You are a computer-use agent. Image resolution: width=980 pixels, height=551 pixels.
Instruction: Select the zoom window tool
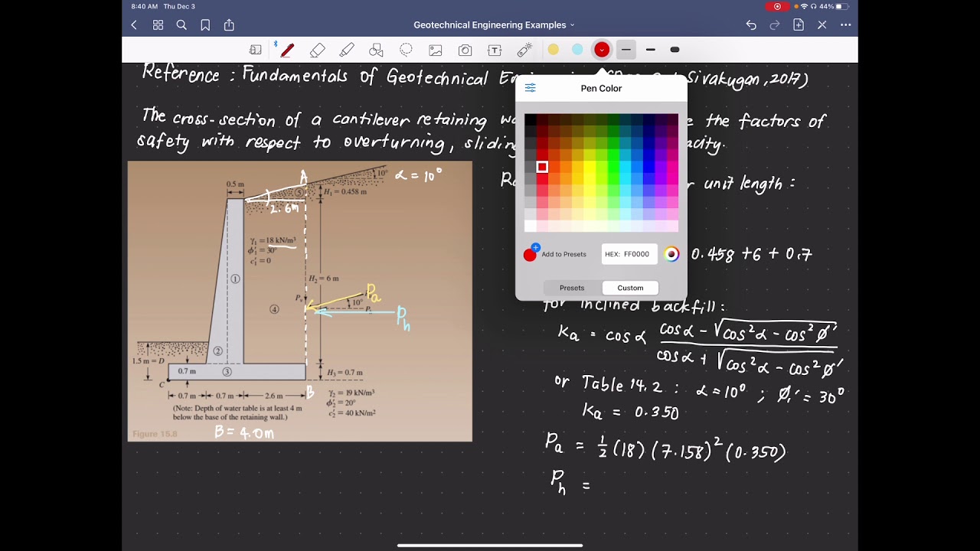pos(256,50)
